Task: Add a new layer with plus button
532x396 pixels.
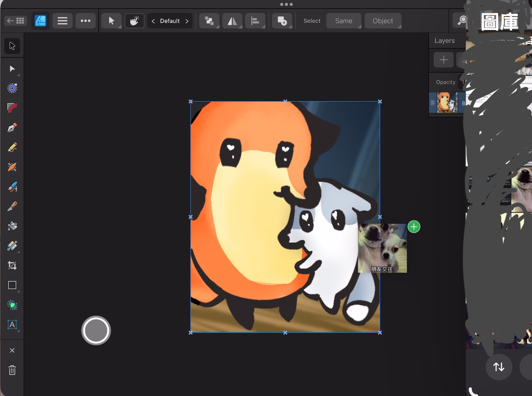Action: coord(443,60)
